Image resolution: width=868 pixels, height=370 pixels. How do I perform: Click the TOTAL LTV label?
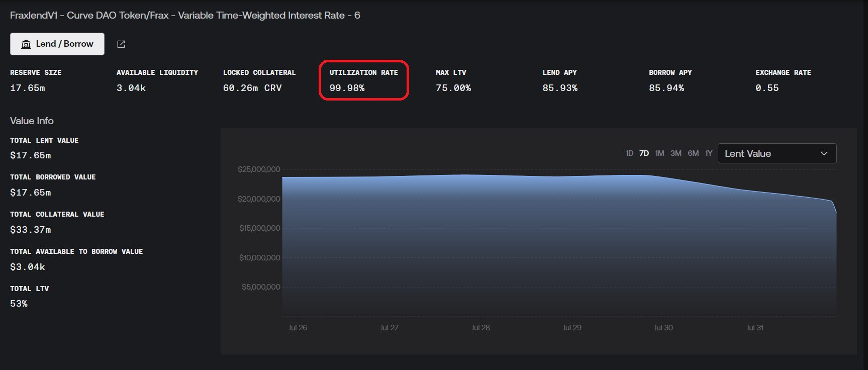click(x=30, y=289)
